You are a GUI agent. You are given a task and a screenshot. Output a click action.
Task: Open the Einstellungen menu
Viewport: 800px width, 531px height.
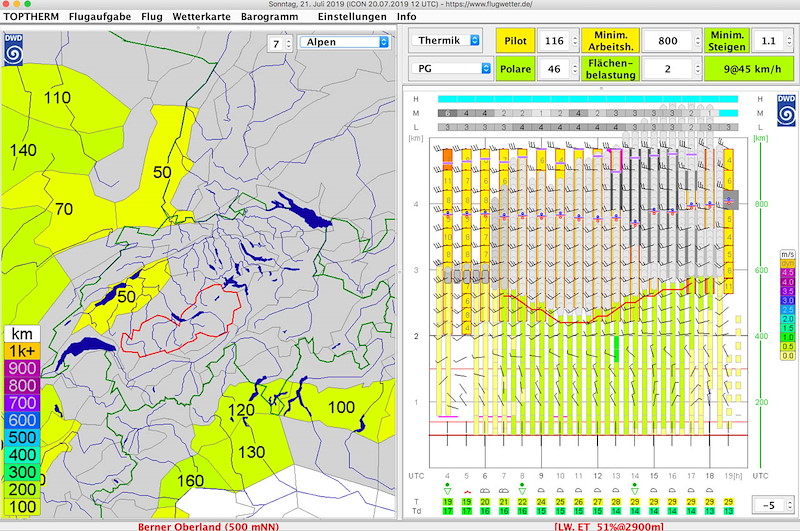tap(351, 16)
